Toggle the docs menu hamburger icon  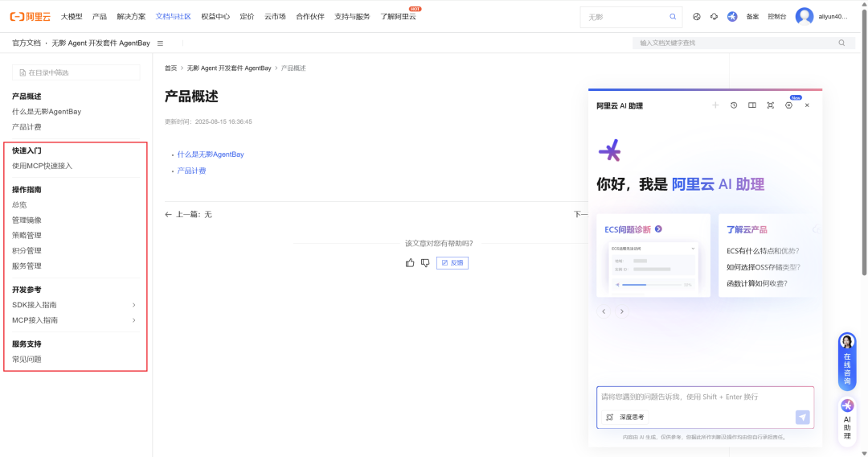pyautogui.click(x=160, y=43)
